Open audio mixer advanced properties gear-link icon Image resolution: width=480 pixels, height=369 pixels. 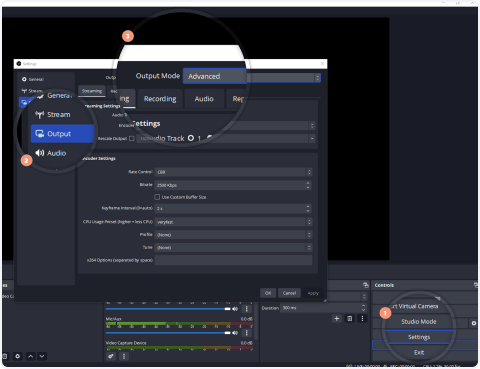[111, 356]
